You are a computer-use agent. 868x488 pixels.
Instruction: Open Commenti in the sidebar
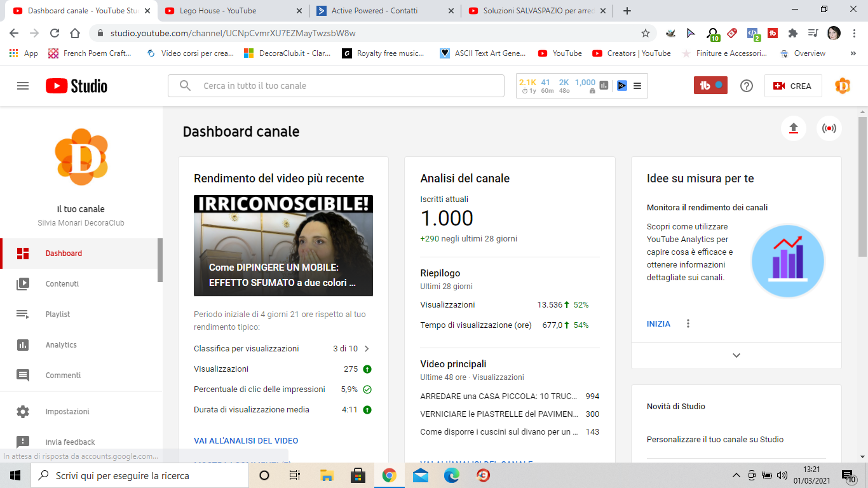click(x=79, y=376)
